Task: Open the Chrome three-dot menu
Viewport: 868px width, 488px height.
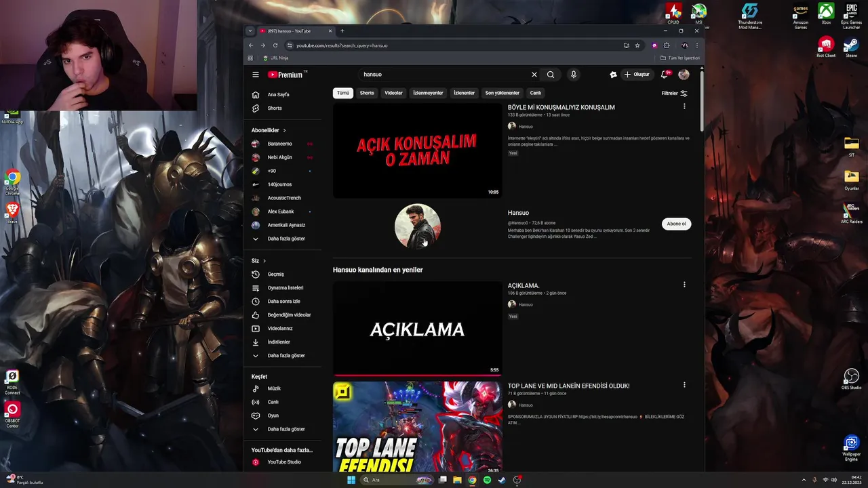Action: pos(696,45)
